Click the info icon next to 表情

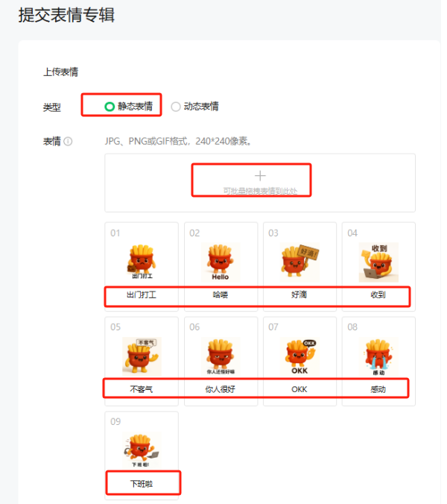tap(68, 142)
